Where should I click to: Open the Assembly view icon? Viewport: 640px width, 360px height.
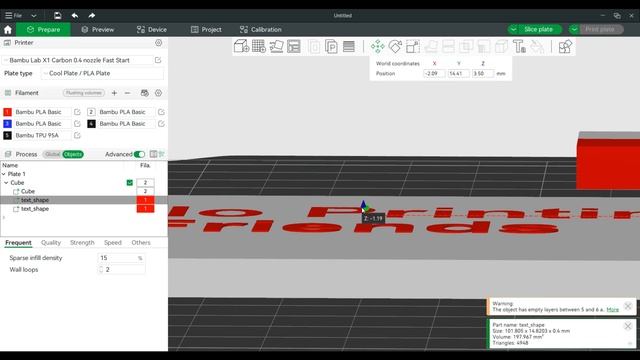565,47
